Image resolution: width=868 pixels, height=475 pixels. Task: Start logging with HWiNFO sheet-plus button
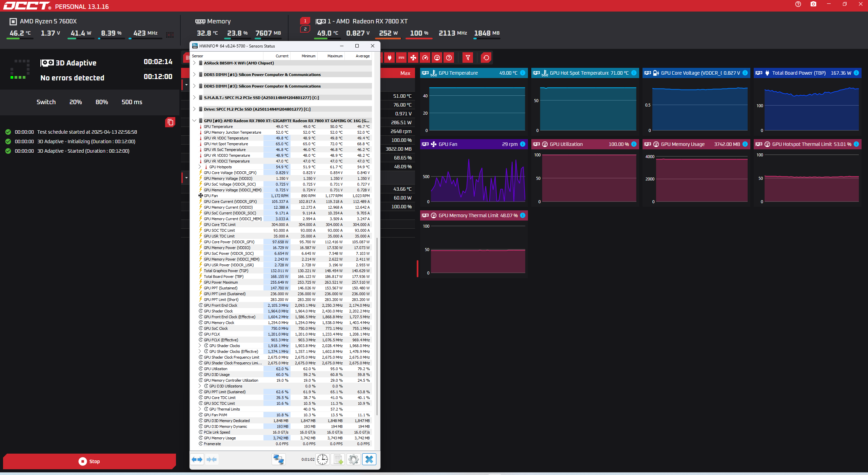click(338, 459)
